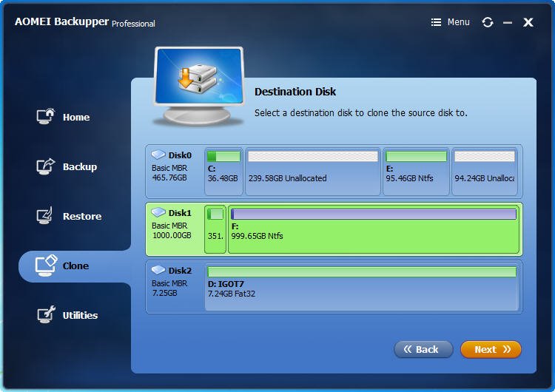555x392 pixels.
Task: Click the Restore sidebar icon
Action: click(44, 215)
